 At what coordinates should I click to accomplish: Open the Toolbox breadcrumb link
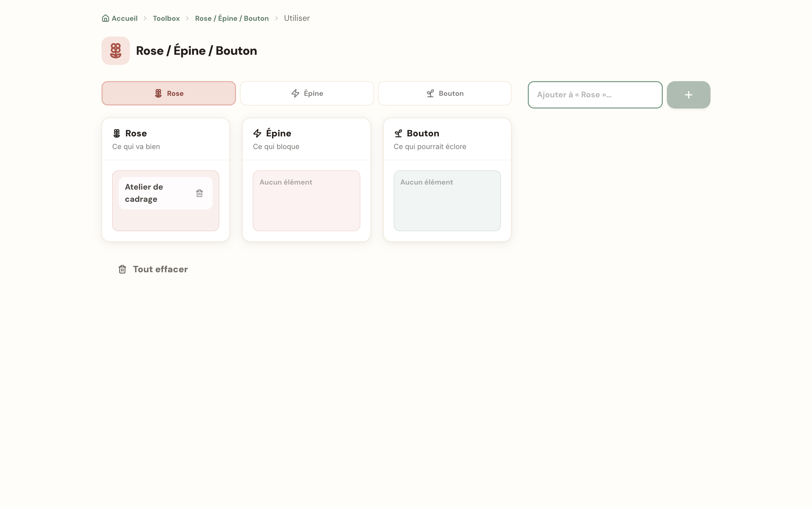point(166,19)
